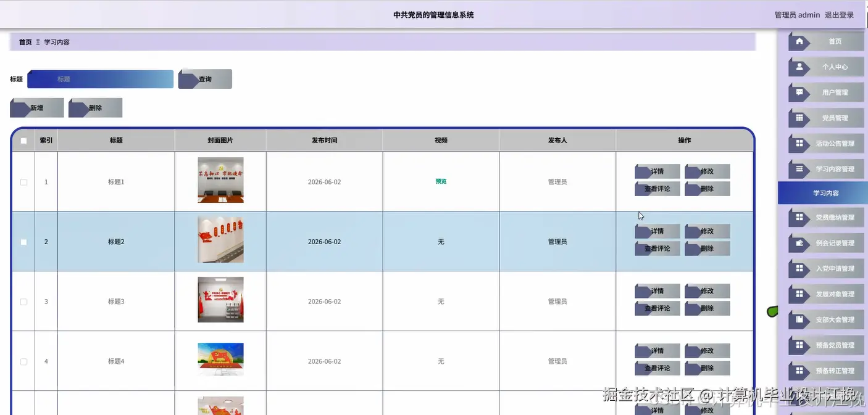Click 修改 for row 标题1
Viewport: 868px width, 415px height.
point(707,171)
